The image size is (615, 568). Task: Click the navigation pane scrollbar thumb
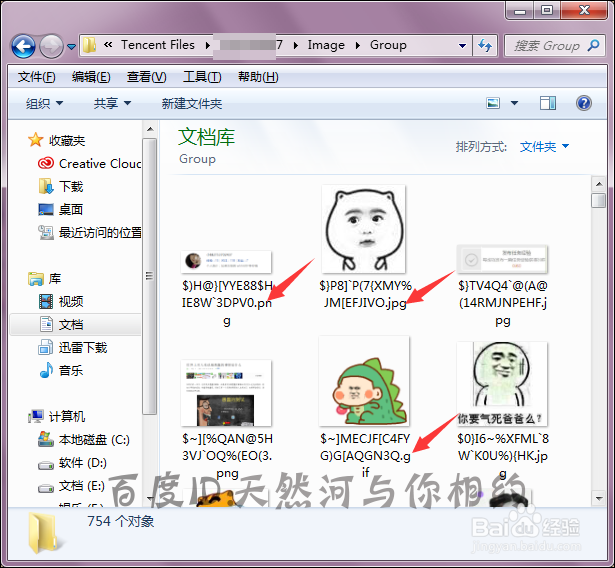149,276
